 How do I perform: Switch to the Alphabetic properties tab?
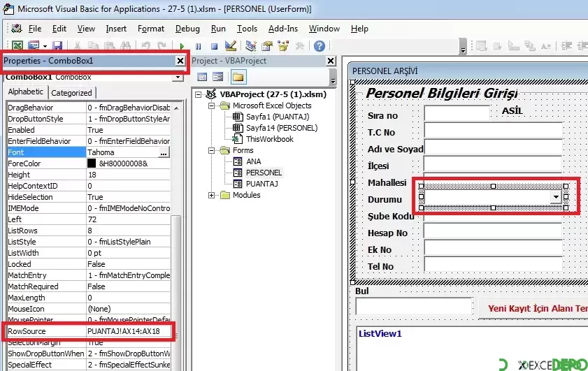(x=25, y=92)
